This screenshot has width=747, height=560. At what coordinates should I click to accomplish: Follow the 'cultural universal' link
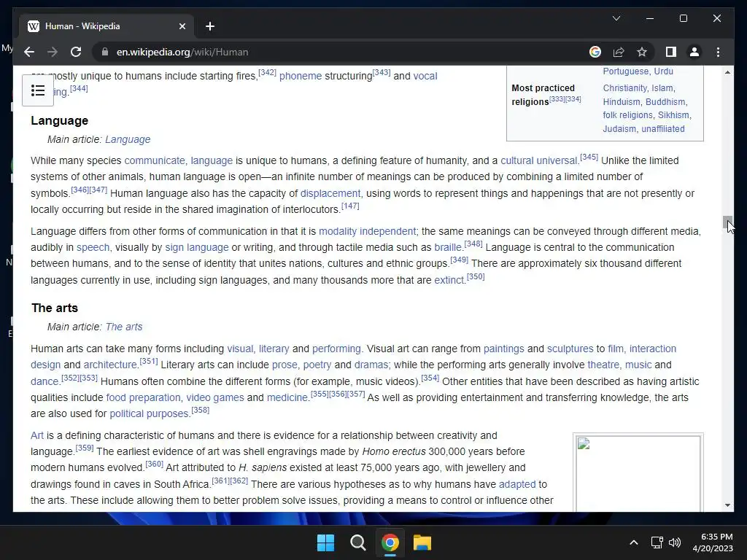539,161
